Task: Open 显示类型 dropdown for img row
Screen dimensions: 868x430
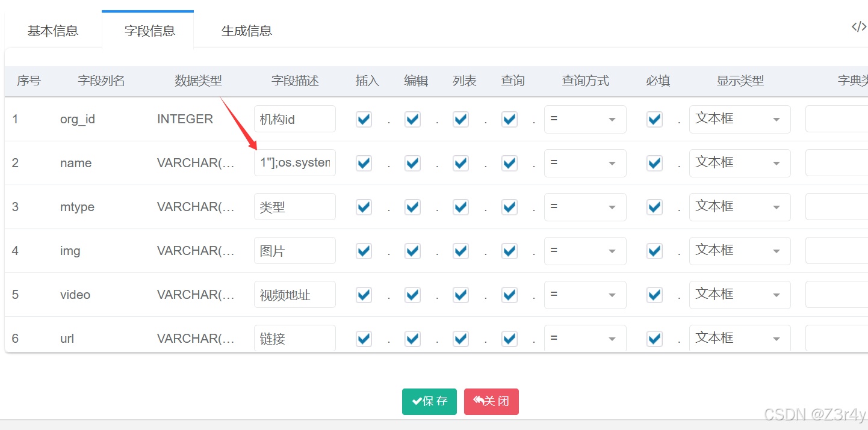Action: pyautogui.click(x=740, y=251)
